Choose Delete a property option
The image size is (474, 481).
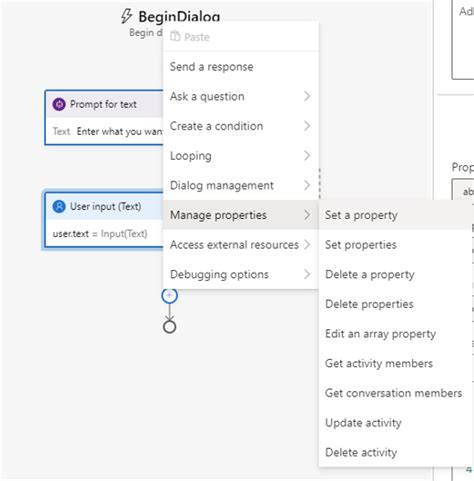point(396,274)
